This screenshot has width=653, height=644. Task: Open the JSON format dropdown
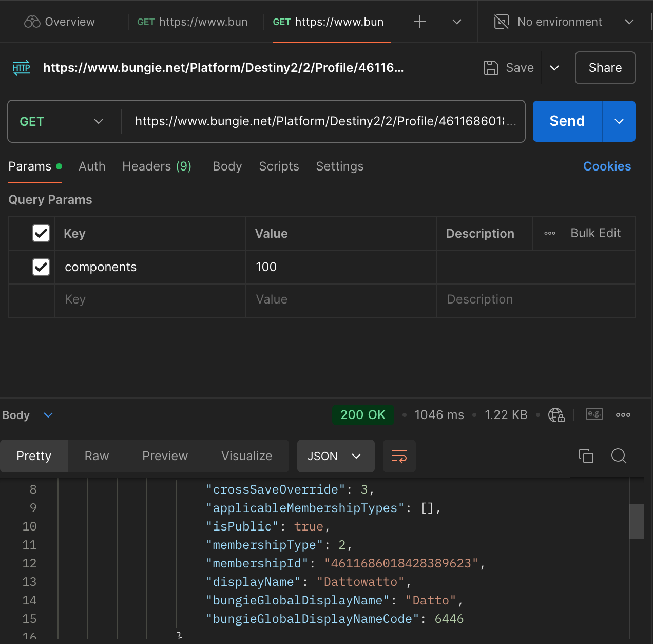tap(336, 456)
